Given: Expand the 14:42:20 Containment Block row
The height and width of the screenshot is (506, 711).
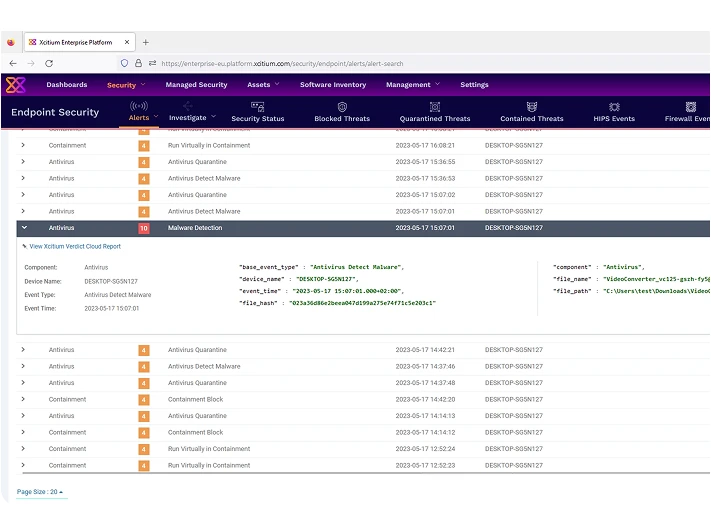Looking at the screenshot, I should coord(24,399).
